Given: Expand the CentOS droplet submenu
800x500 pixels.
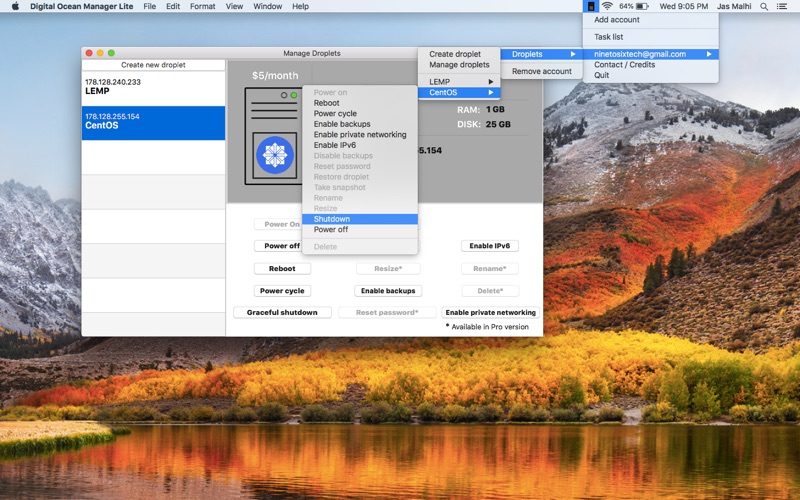Looking at the screenshot, I should pos(458,92).
